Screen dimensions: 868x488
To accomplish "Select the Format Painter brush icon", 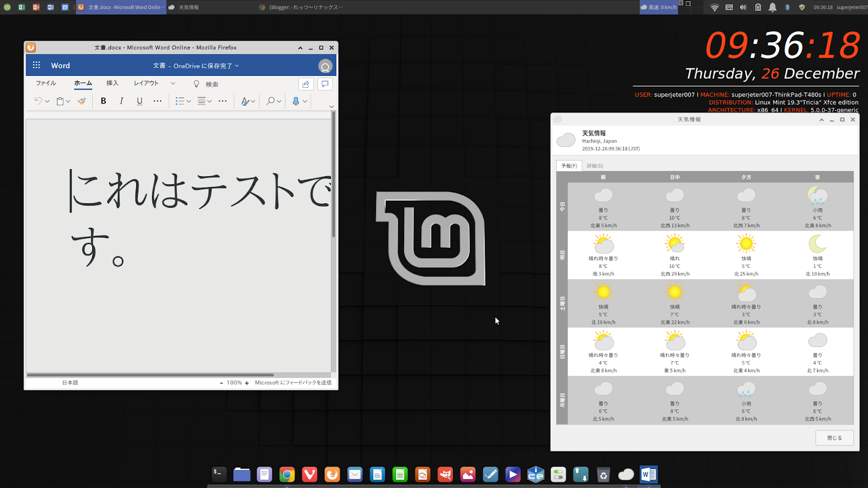I will pyautogui.click(x=81, y=101).
